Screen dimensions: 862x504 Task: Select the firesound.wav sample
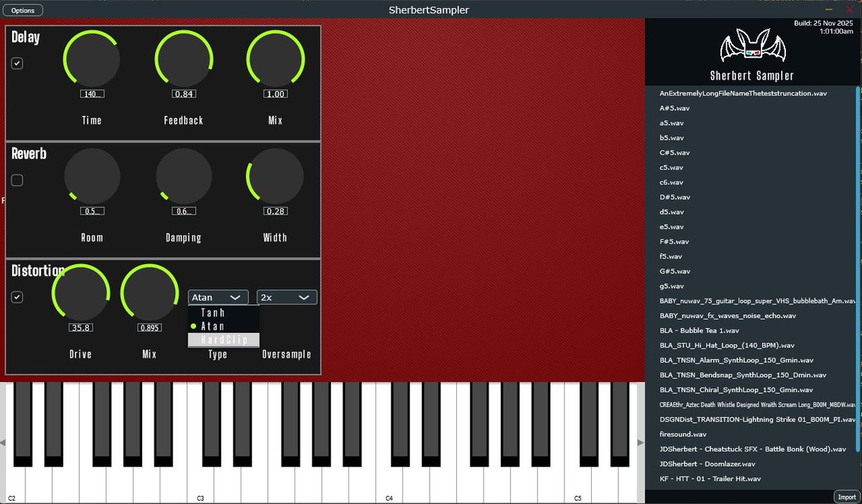[751, 434]
